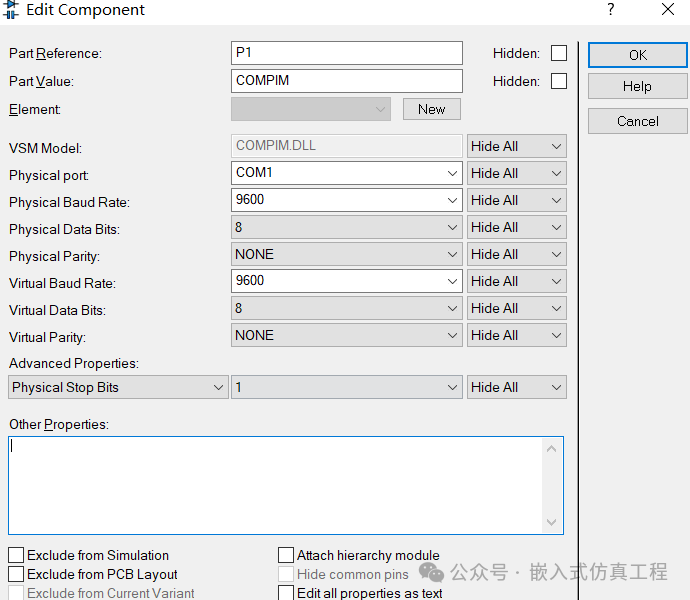Open Hide All dropdown for Physical Parity
Screen dimensions: 690x600
pos(517,254)
